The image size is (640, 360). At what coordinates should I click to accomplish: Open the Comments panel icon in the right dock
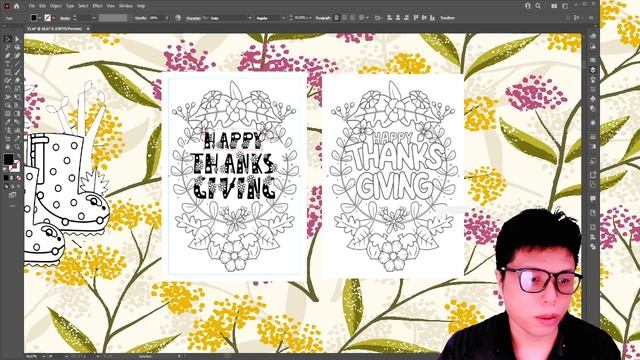click(x=593, y=199)
